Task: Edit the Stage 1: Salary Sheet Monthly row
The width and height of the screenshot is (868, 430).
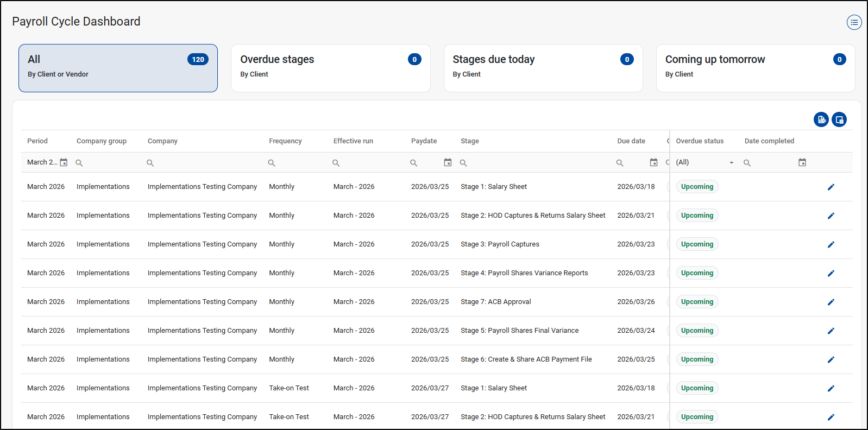Action: click(x=831, y=187)
